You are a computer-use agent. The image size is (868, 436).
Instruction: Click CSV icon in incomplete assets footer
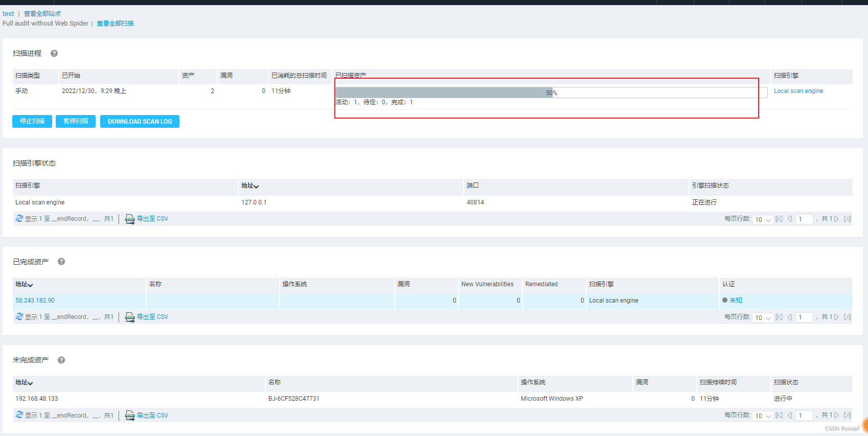(130, 416)
